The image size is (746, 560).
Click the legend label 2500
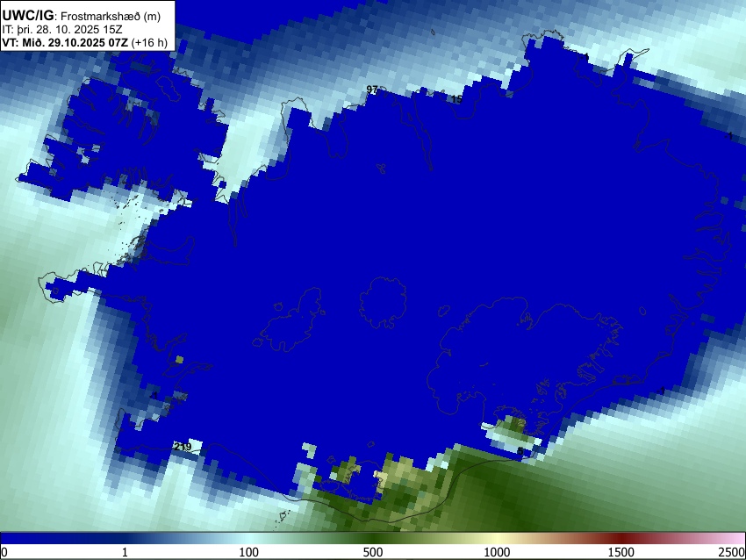[x=732, y=552]
